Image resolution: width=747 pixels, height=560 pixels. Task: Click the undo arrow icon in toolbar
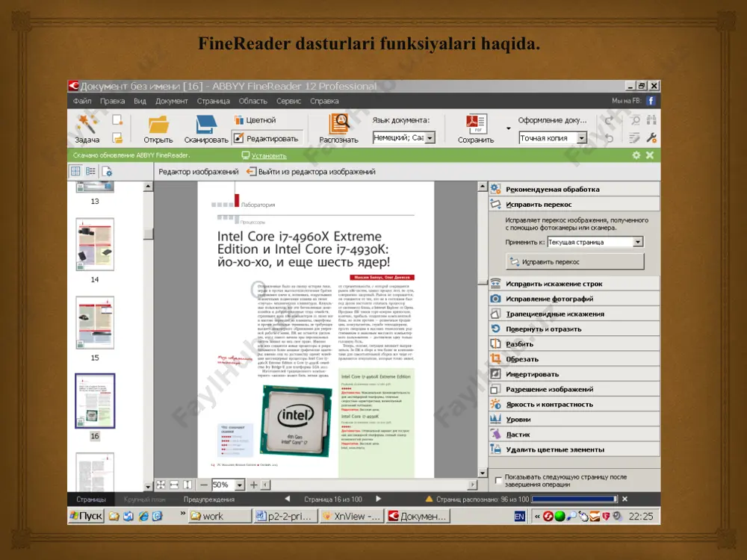(x=609, y=137)
